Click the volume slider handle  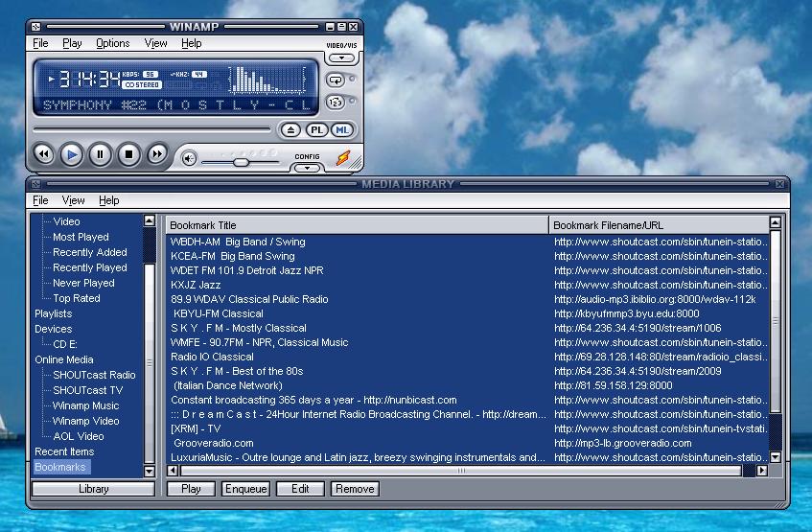241,162
